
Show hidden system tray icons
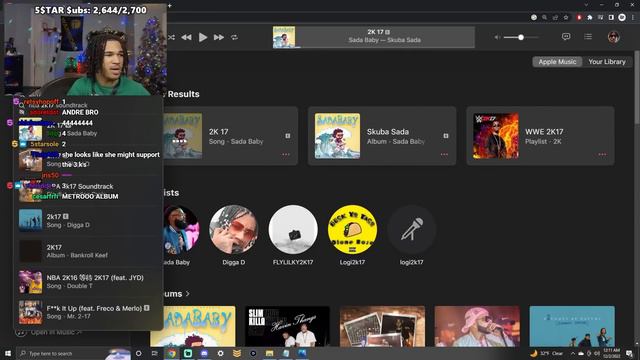tap(573, 353)
